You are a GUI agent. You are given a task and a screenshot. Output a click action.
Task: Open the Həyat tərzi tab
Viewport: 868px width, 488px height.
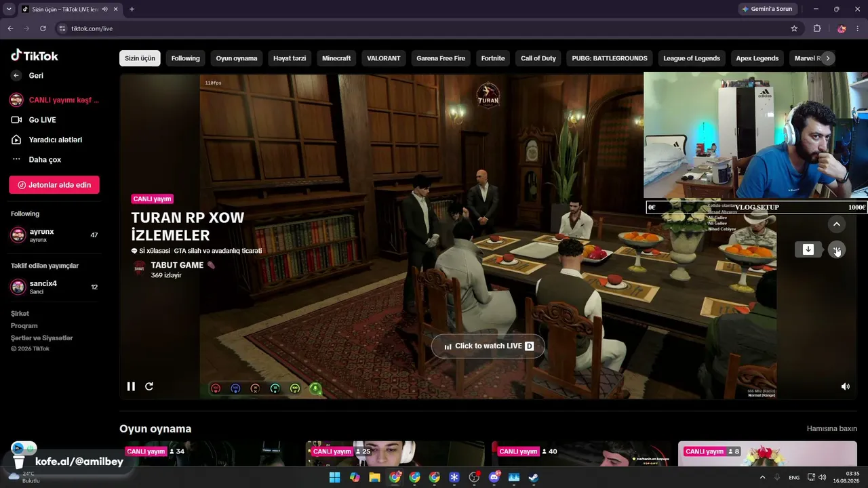(290, 58)
